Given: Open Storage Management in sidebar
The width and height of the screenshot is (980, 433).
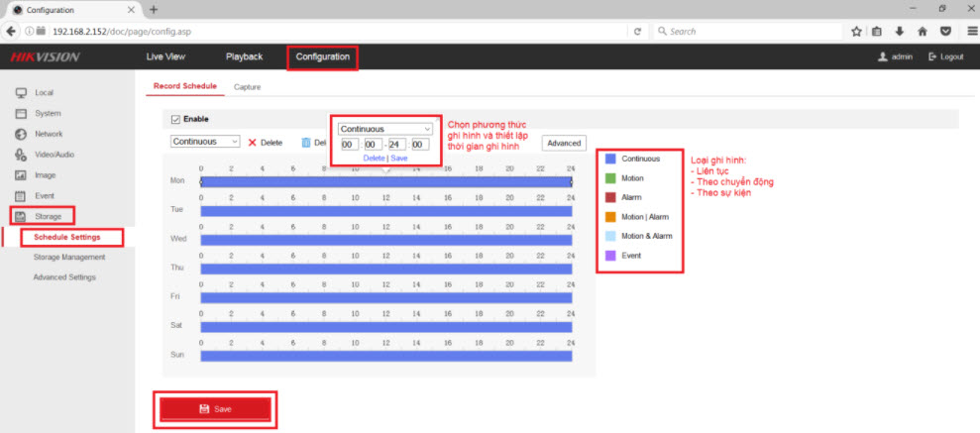Looking at the screenshot, I should point(69,258).
